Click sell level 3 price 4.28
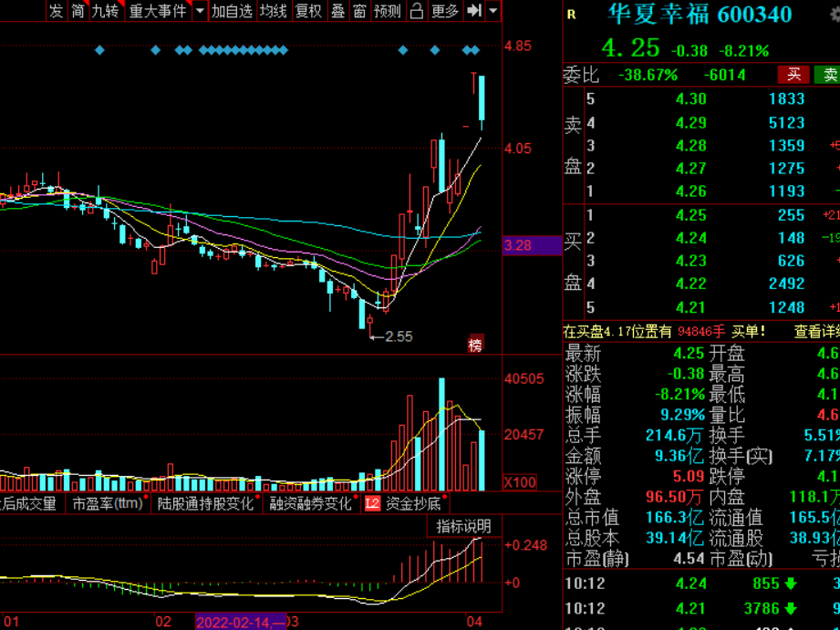This screenshot has height=630, width=840. [x=691, y=146]
